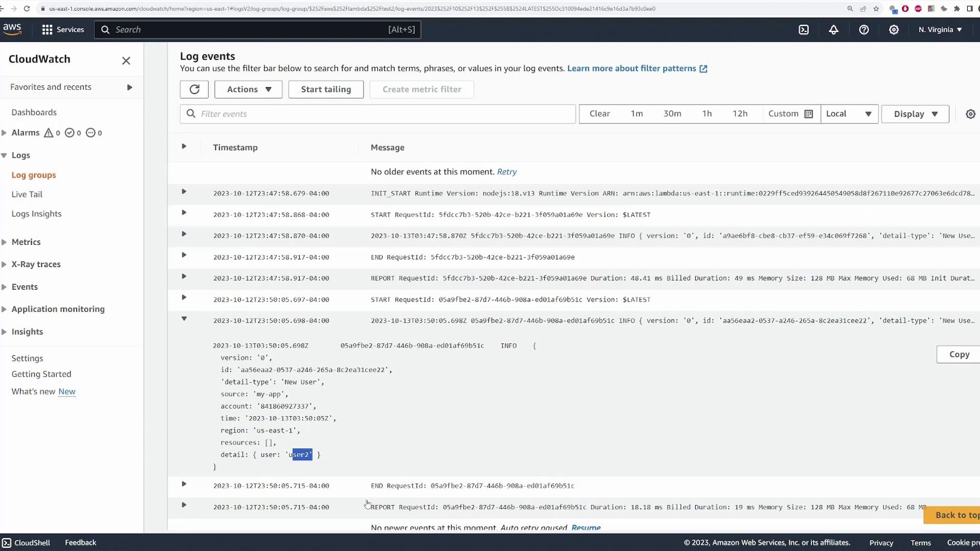Image resolution: width=980 pixels, height=551 pixels.
Task: Open the log events settings gear
Action: click(x=970, y=114)
